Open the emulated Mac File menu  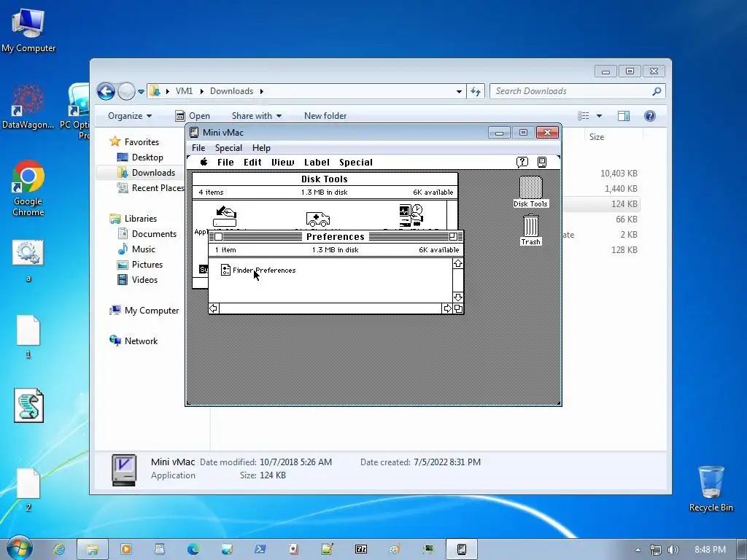(x=225, y=163)
